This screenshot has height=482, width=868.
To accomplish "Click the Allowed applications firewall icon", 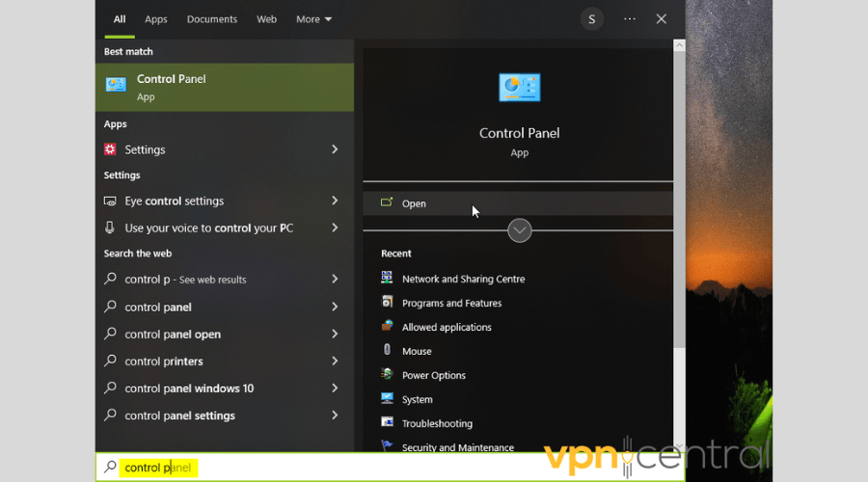I will click(x=387, y=326).
